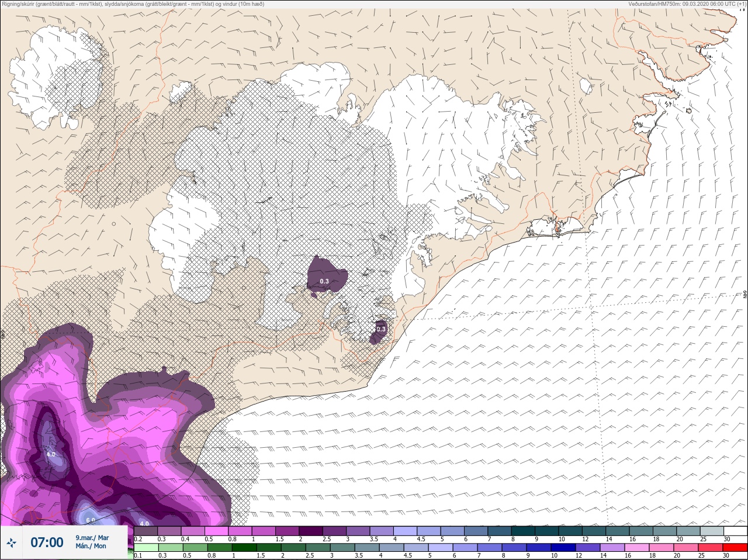The height and width of the screenshot is (560, 748).
Task: Pick the white swatch ending the top legend row
Action: tap(736, 531)
